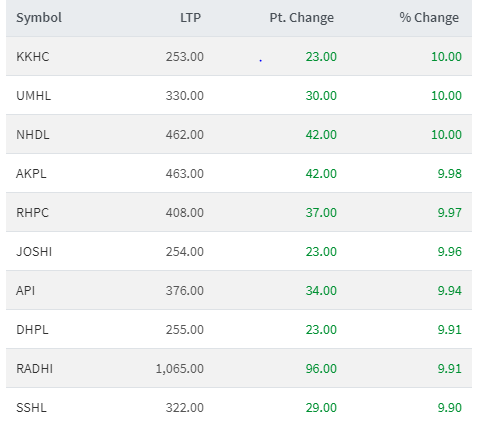Click KKHC's point change 23.00
The image size is (479, 425).
tap(321, 56)
